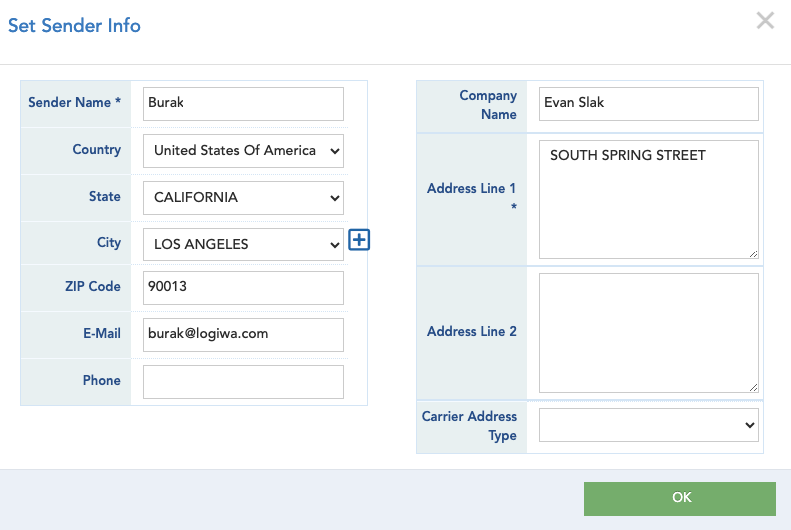Click the Sender Name label

click(x=74, y=103)
